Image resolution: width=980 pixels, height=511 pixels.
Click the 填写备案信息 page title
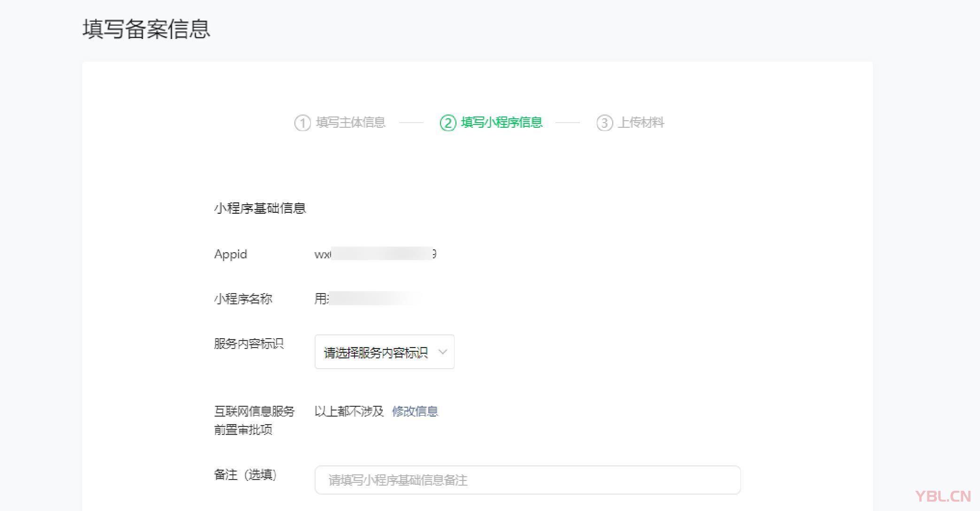coord(146,29)
